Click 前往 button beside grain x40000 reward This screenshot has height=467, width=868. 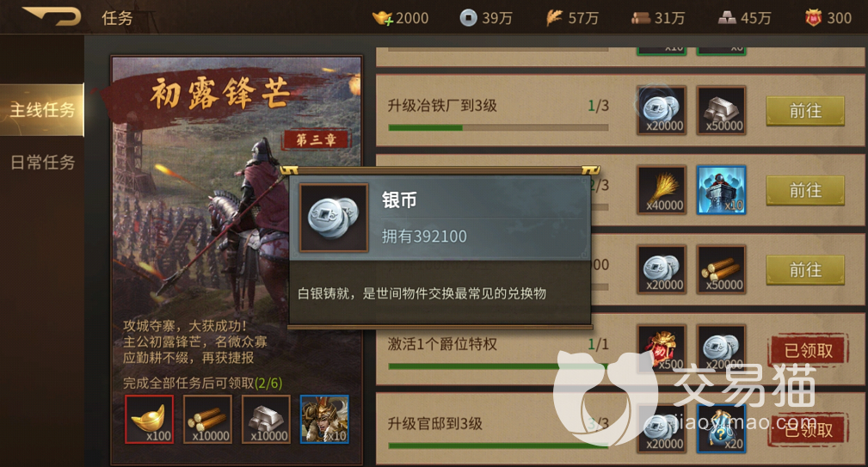[x=805, y=190]
